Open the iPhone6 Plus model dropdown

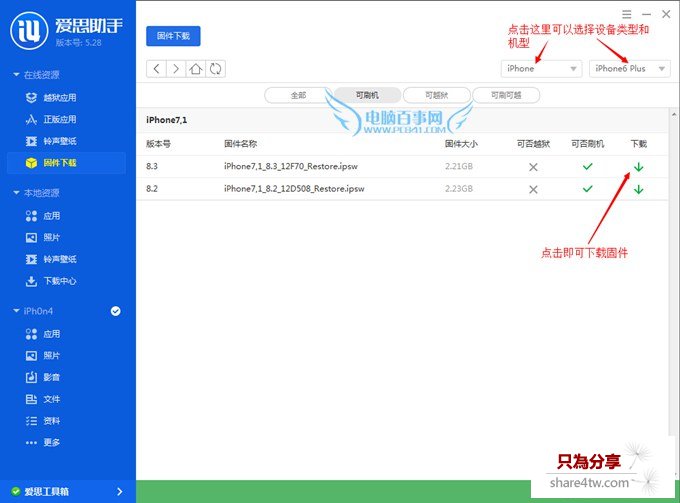click(630, 69)
